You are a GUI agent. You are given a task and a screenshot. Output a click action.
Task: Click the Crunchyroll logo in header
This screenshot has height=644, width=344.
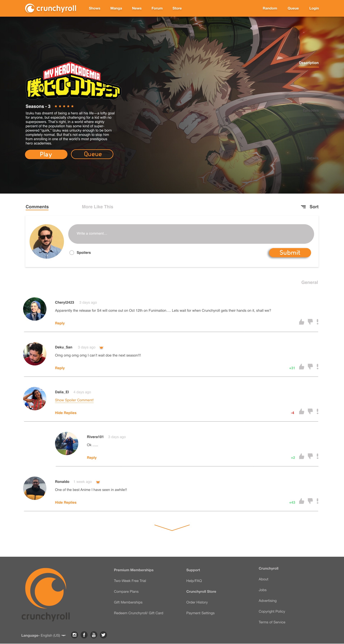(51, 8)
